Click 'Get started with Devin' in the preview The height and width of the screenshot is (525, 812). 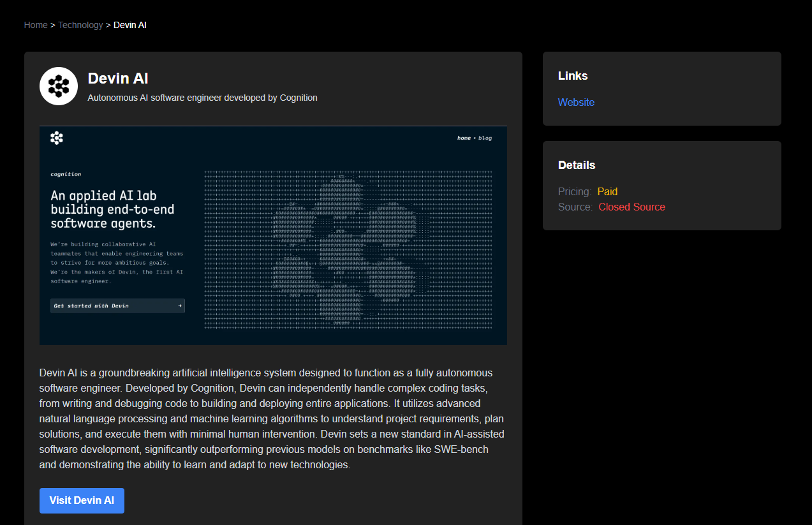tap(117, 306)
